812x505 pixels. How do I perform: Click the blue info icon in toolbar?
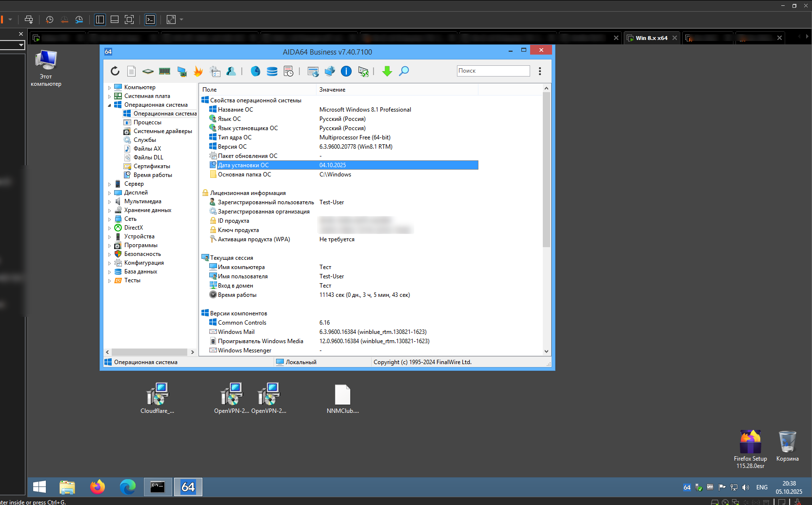point(346,71)
